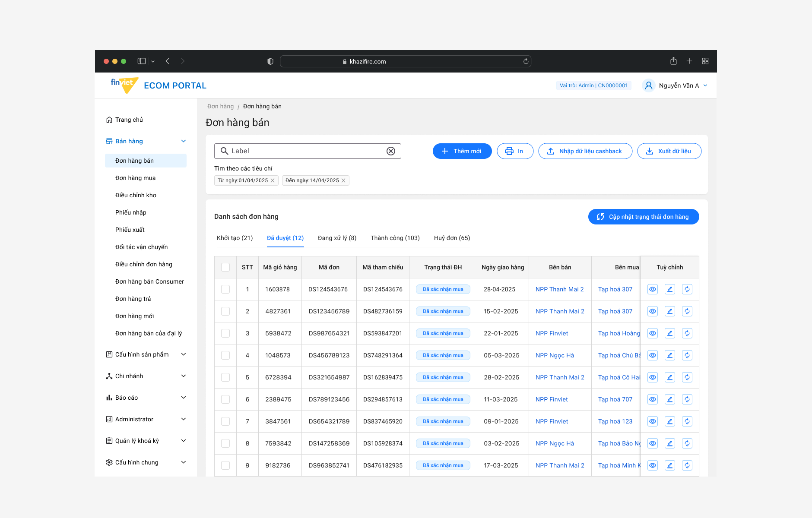Select the checkbox for order 3847561
Screen dimensions: 812x518
click(x=225, y=421)
